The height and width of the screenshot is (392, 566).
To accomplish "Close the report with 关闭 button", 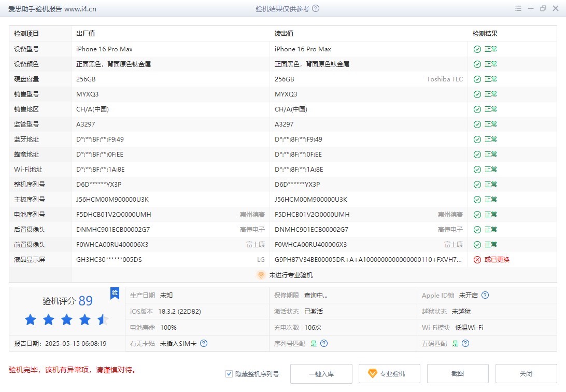I will [526, 373].
